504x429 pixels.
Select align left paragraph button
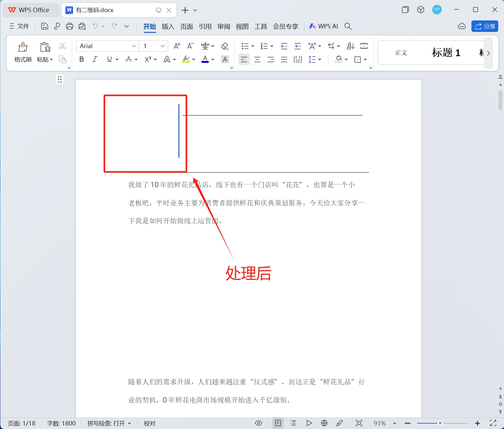(x=244, y=59)
